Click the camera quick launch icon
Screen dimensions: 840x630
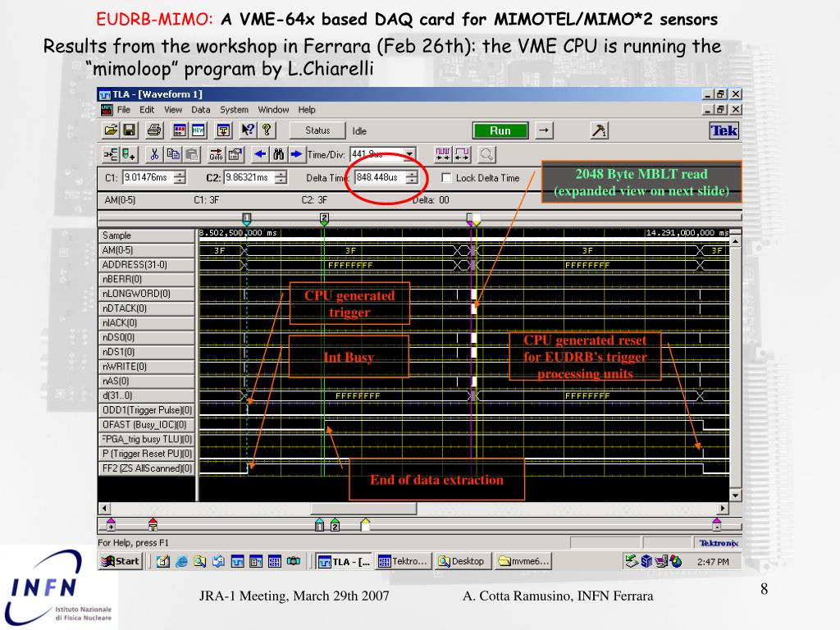[293, 561]
